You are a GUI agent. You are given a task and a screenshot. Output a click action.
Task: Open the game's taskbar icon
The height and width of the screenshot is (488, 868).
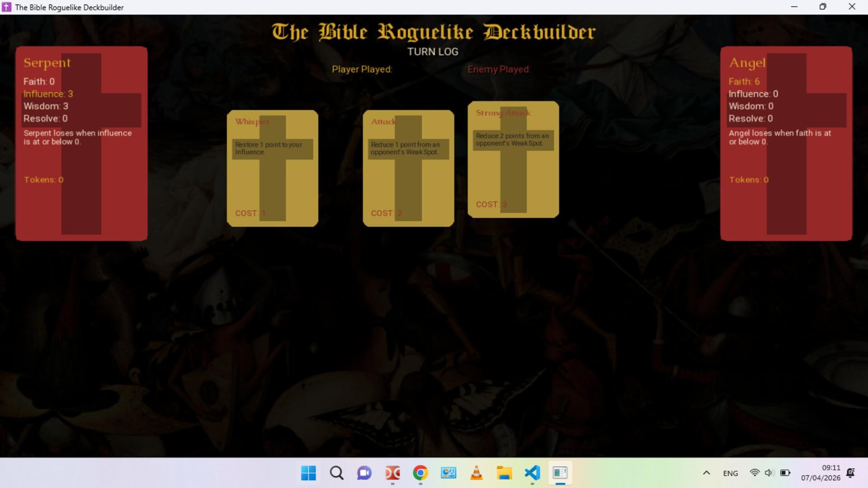[x=560, y=473]
